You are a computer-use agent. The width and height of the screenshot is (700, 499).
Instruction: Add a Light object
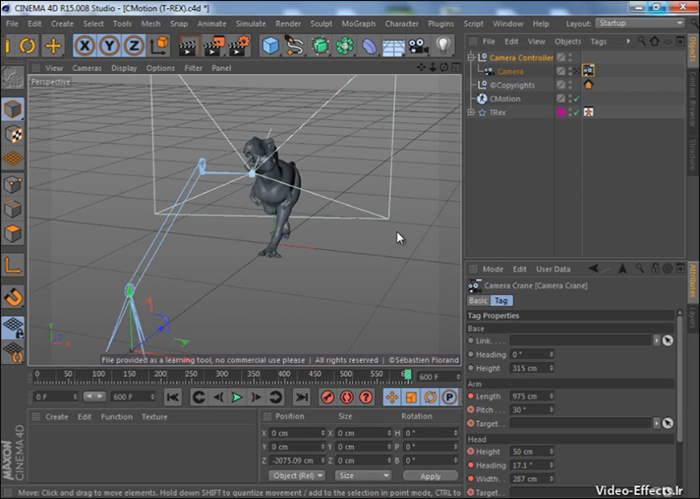[x=442, y=45]
